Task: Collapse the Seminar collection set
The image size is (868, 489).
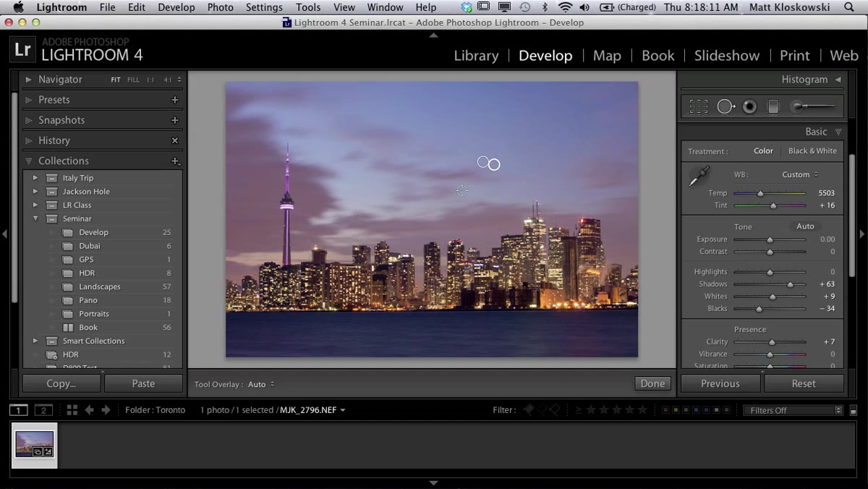Action: coord(35,218)
